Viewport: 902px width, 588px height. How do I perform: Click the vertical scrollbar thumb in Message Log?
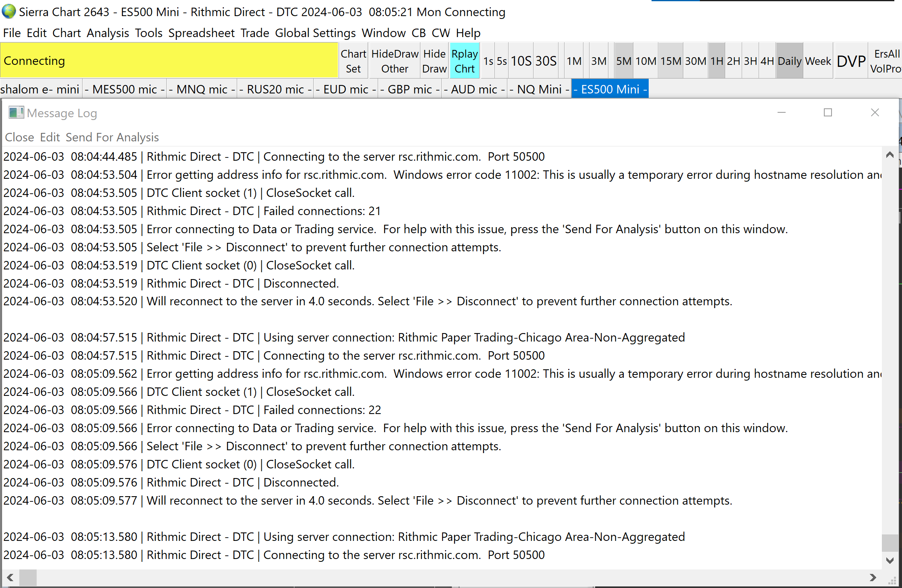point(890,542)
